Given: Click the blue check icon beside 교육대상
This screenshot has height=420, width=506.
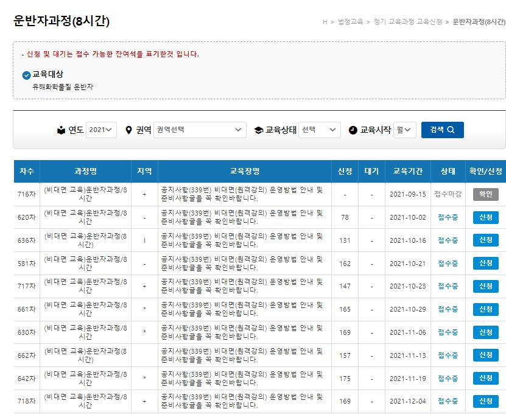Looking at the screenshot, I should tap(26, 75).
